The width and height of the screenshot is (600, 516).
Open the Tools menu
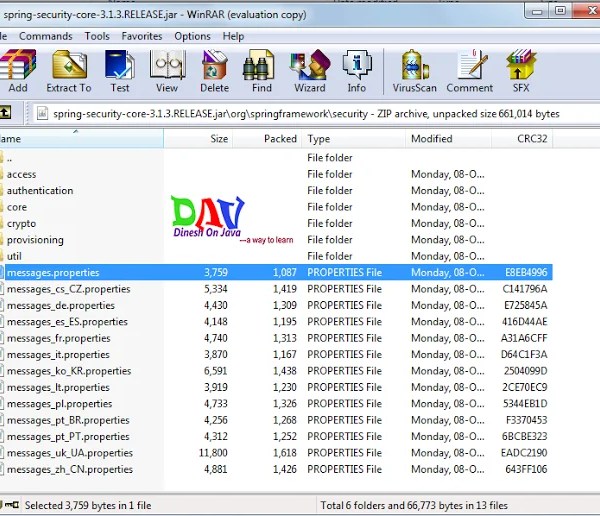[97, 36]
